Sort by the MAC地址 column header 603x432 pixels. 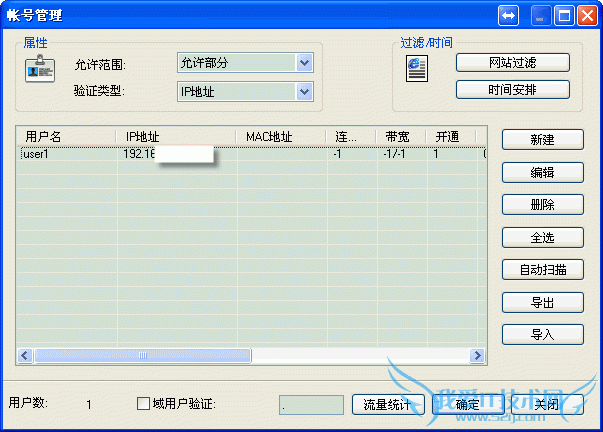click(281, 137)
